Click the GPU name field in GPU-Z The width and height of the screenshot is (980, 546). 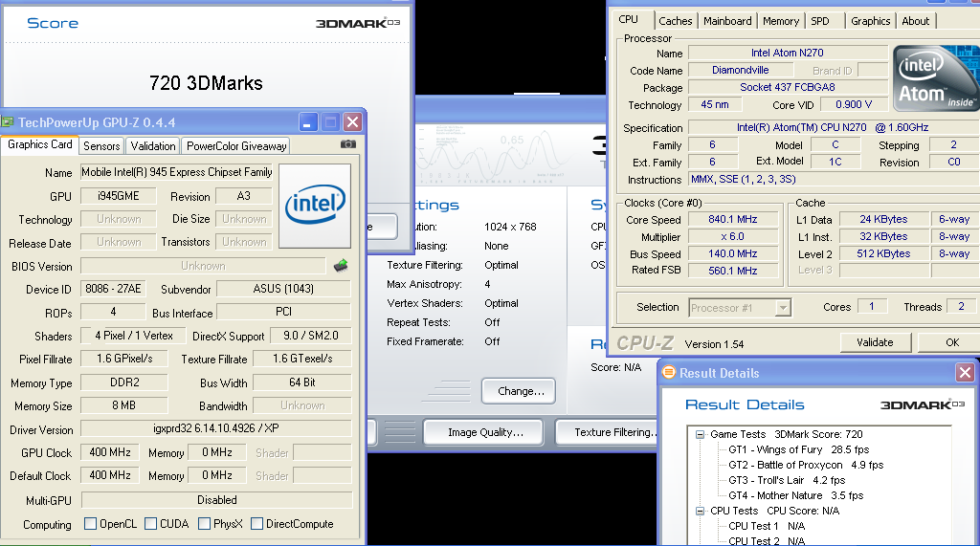177,172
